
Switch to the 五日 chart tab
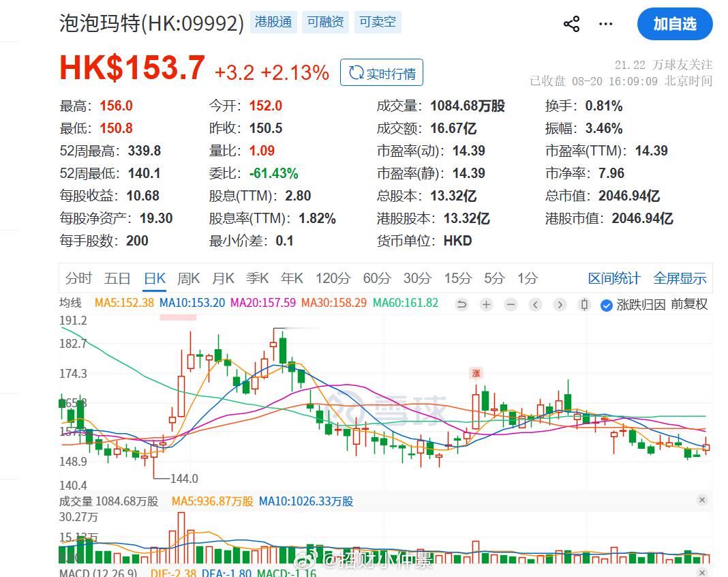pyautogui.click(x=117, y=278)
